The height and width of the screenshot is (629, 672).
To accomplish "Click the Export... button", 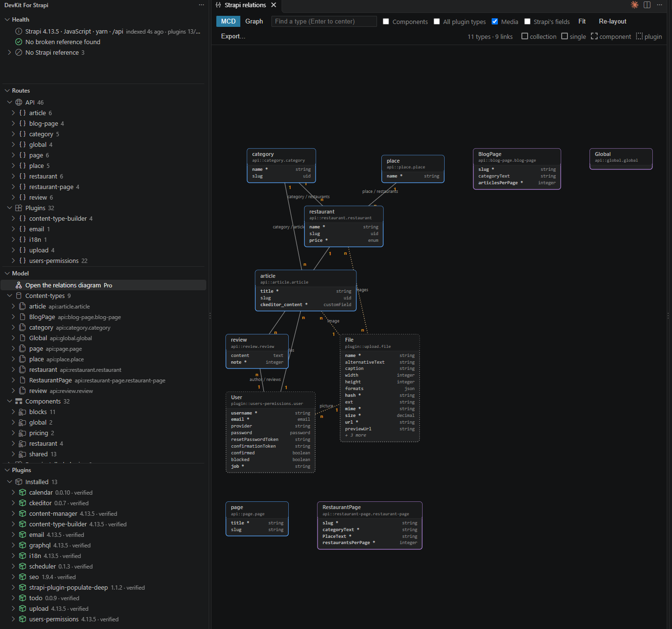I will point(233,36).
